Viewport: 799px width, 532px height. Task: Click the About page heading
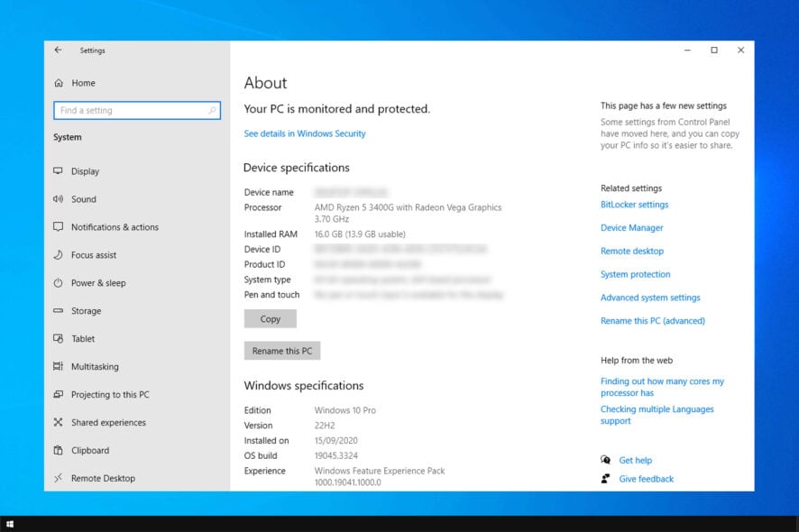(x=265, y=83)
